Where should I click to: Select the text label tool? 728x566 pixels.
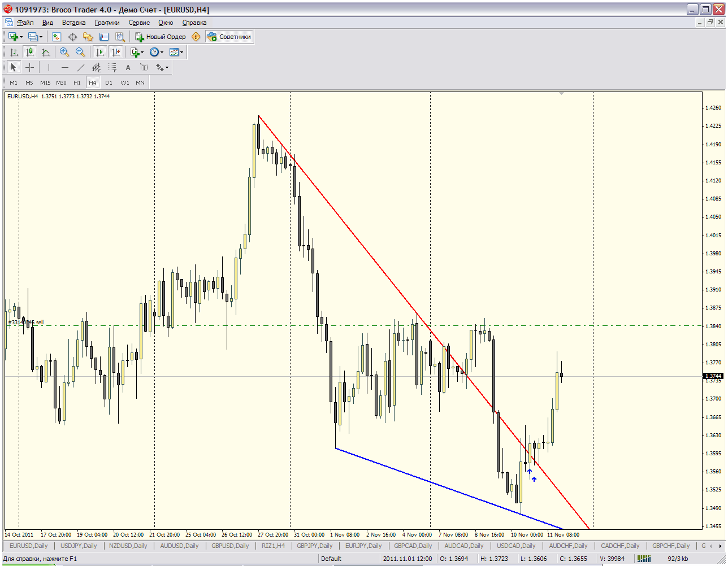click(x=144, y=67)
